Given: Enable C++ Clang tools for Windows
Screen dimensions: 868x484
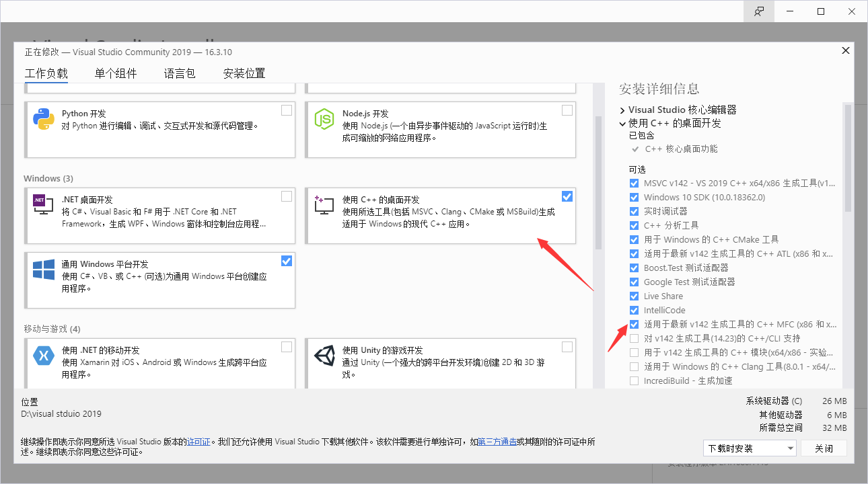Looking at the screenshot, I should [634, 366].
